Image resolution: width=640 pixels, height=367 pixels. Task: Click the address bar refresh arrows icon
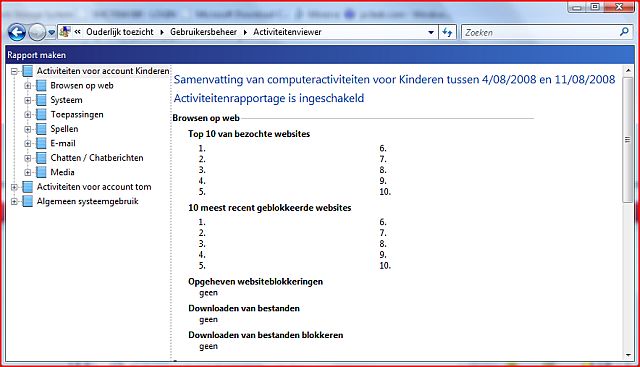click(x=447, y=32)
